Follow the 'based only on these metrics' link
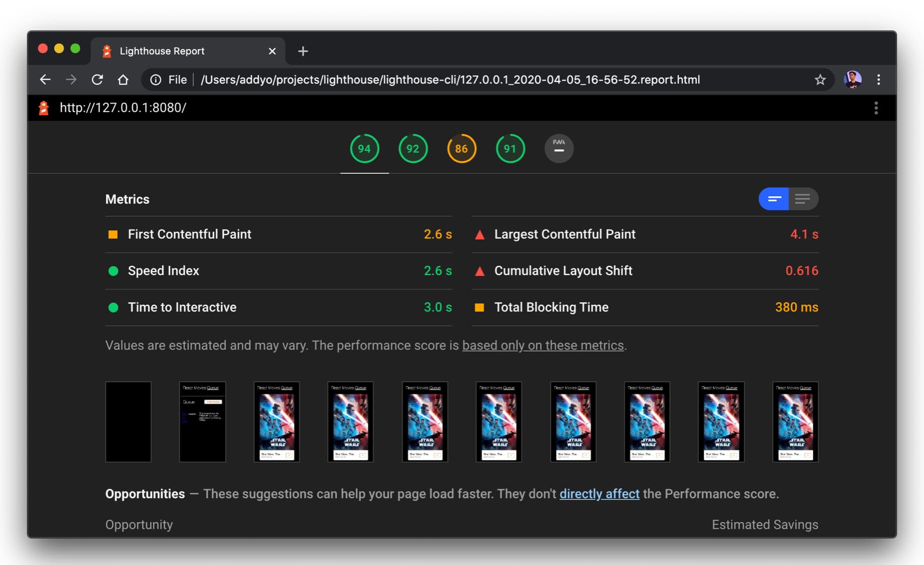The image size is (924, 565). (x=543, y=346)
